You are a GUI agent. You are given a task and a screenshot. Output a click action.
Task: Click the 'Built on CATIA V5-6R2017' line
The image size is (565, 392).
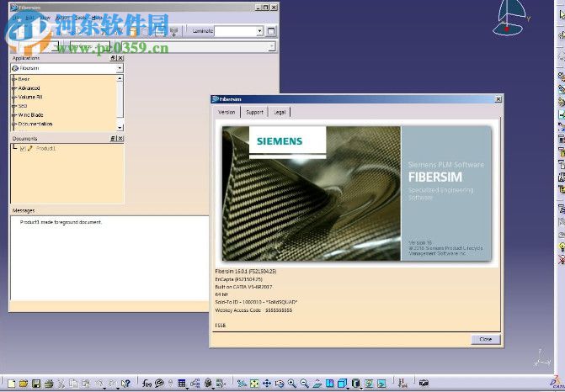click(x=243, y=287)
